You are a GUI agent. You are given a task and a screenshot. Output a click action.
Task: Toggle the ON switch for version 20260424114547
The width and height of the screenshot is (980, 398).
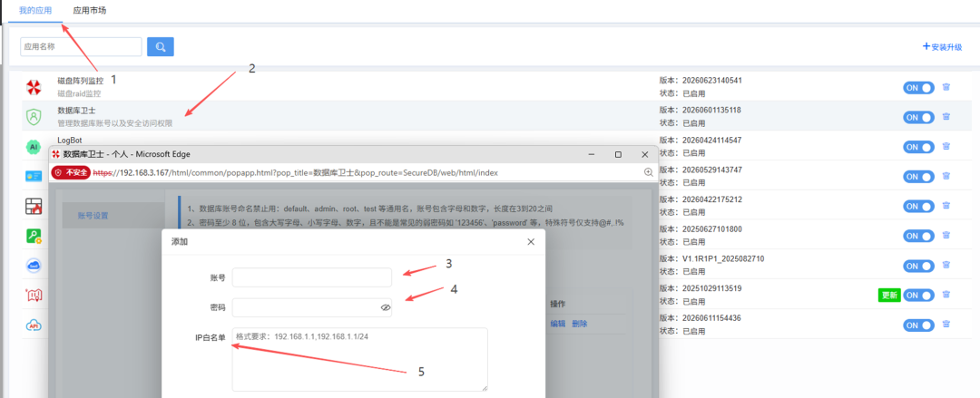pyautogui.click(x=918, y=147)
